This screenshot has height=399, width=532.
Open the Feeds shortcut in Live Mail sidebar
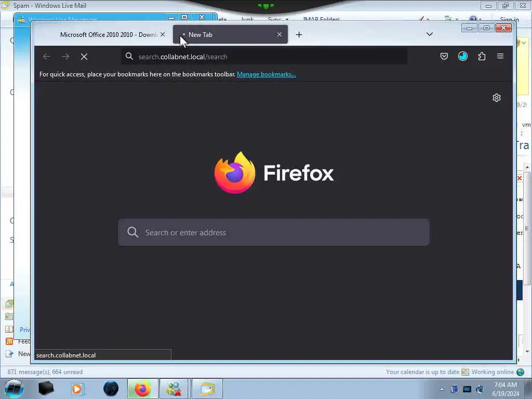pos(18,341)
